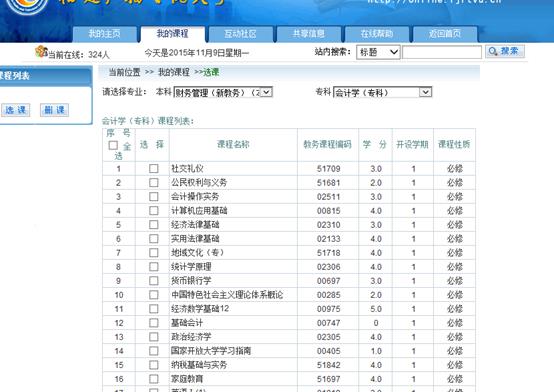The image size is (554, 392).
Task: Check the box for 会计操作实务
Action: coord(154,197)
